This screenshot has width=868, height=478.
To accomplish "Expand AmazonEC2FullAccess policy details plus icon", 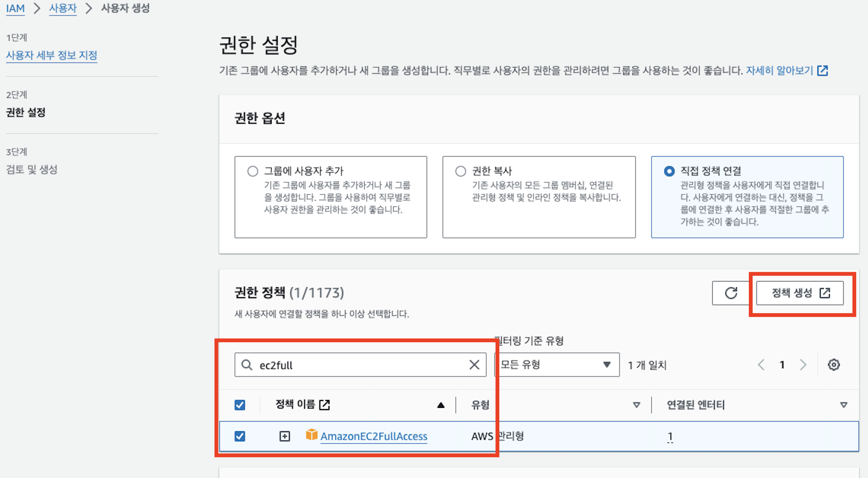I will click(285, 436).
